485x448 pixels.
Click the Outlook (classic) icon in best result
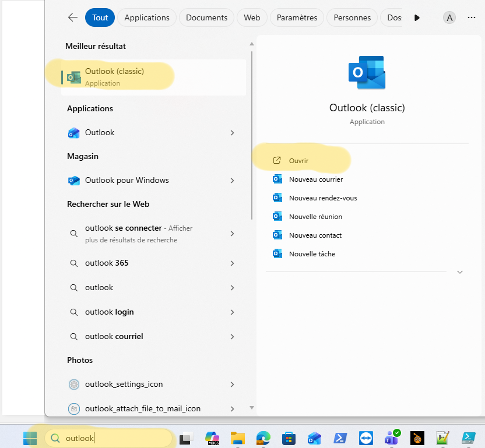(74, 77)
